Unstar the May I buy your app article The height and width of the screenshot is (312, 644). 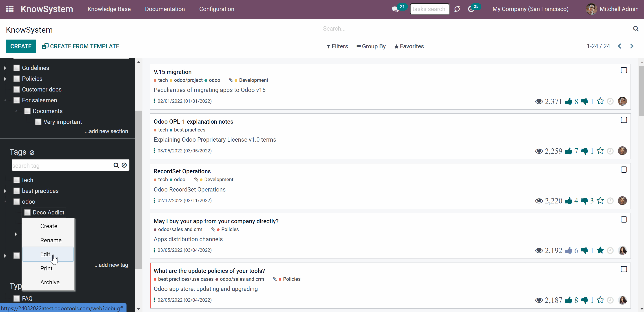(x=600, y=250)
